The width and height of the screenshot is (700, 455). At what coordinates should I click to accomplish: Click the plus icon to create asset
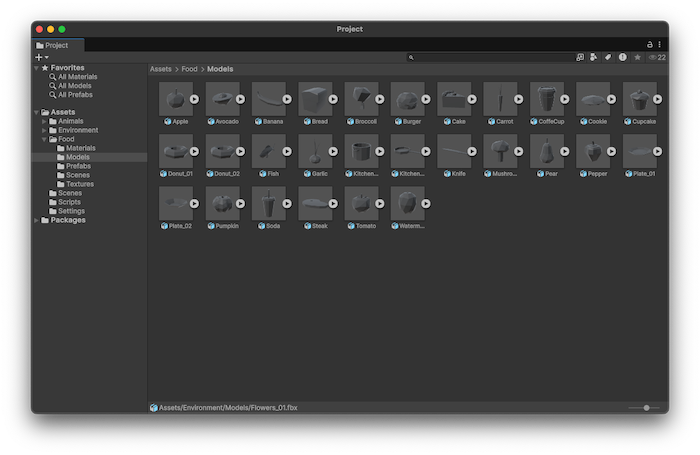coord(39,57)
